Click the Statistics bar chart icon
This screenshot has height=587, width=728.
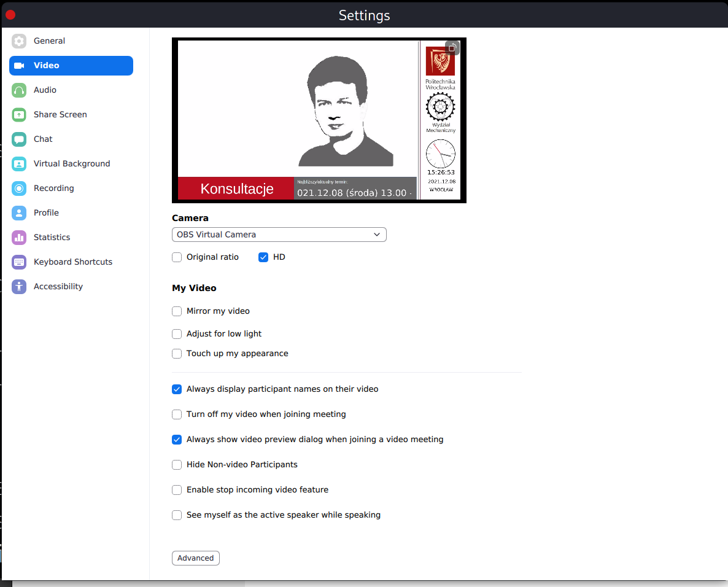[19, 237]
